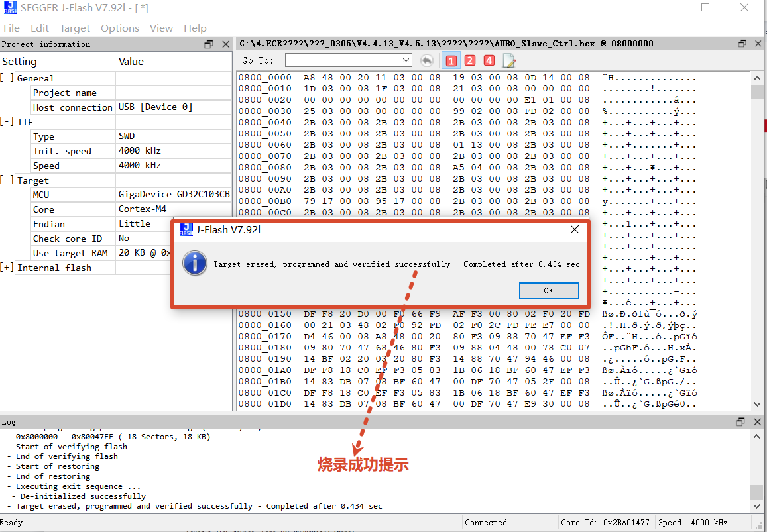This screenshot has height=532, width=767.
Task: Undock the hex data window
Action: point(742,44)
